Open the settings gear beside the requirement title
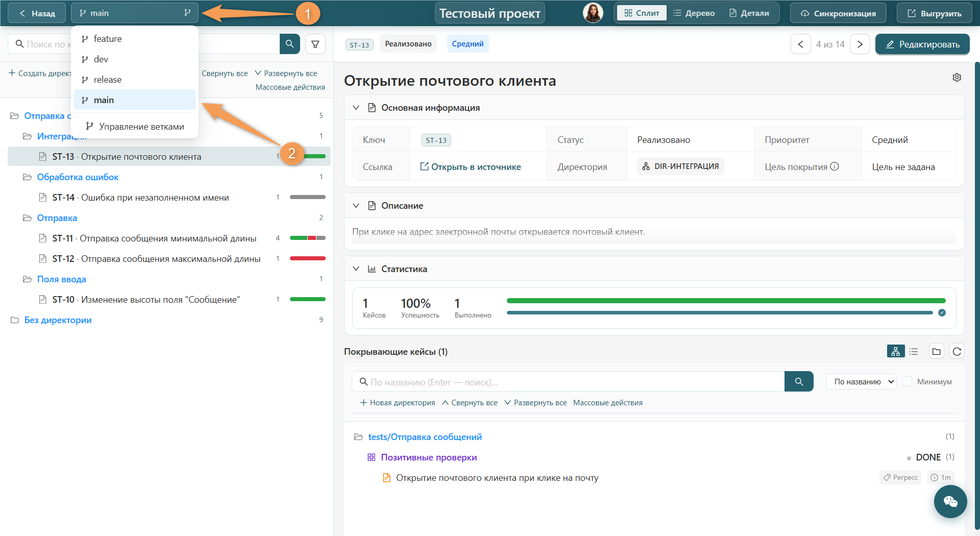Image resolution: width=980 pixels, height=536 pixels. [x=957, y=77]
